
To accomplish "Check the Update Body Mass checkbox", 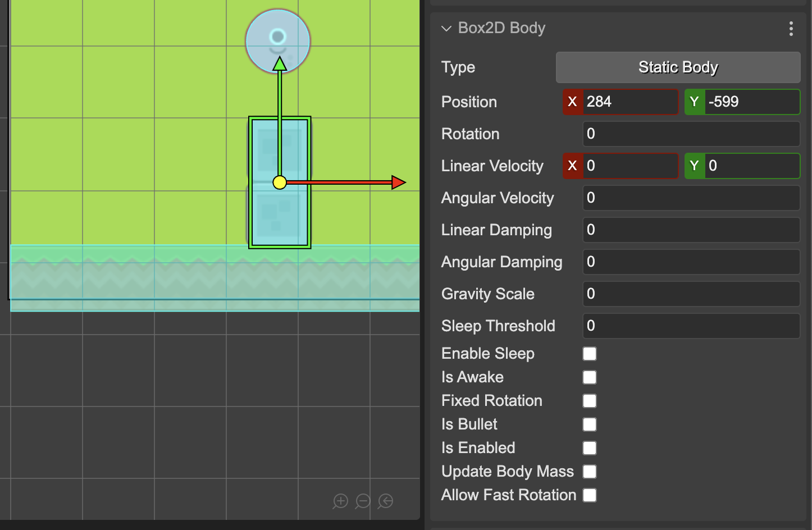I will click(590, 472).
